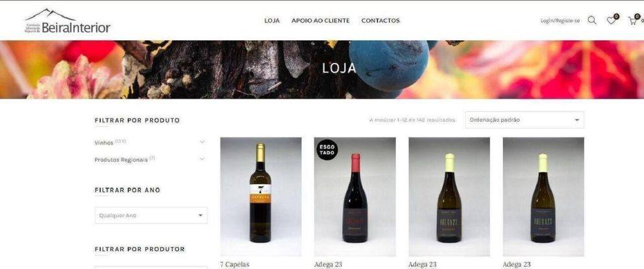644x269 pixels.
Task: Open the sold-out red Adega 23 bottle image
Action: 355,197
